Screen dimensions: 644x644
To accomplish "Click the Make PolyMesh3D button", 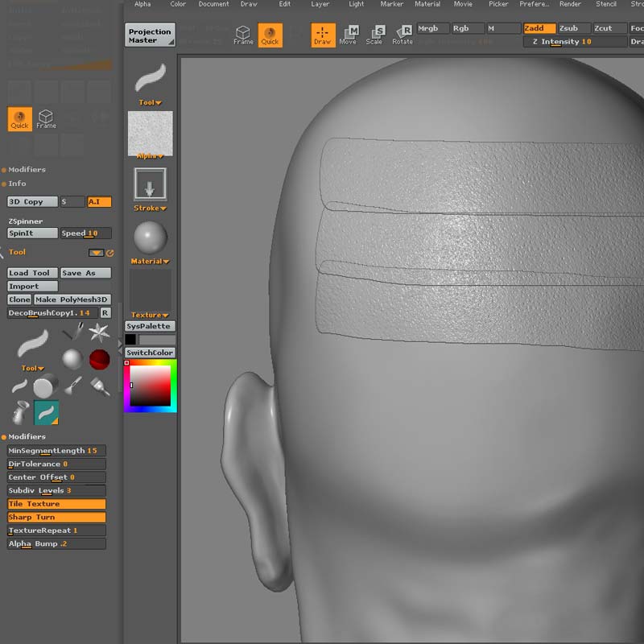I will click(x=72, y=299).
